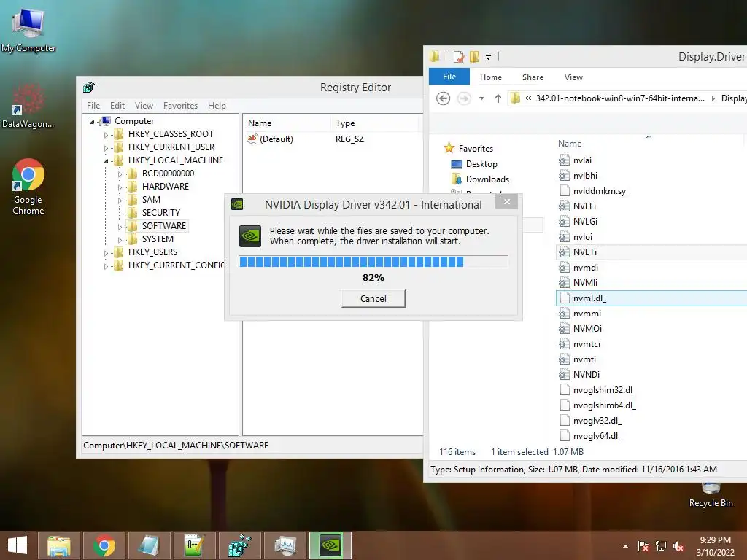747x560 pixels.
Task: Open the notepad-like taskbar app
Action: 149,545
